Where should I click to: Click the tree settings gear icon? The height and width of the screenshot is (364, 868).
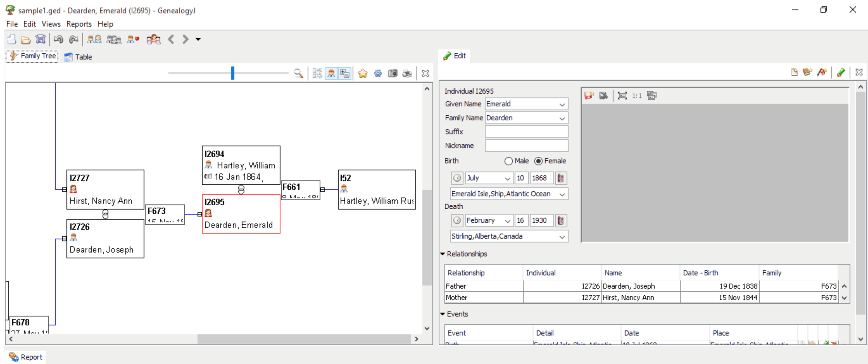[x=378, y=73]
